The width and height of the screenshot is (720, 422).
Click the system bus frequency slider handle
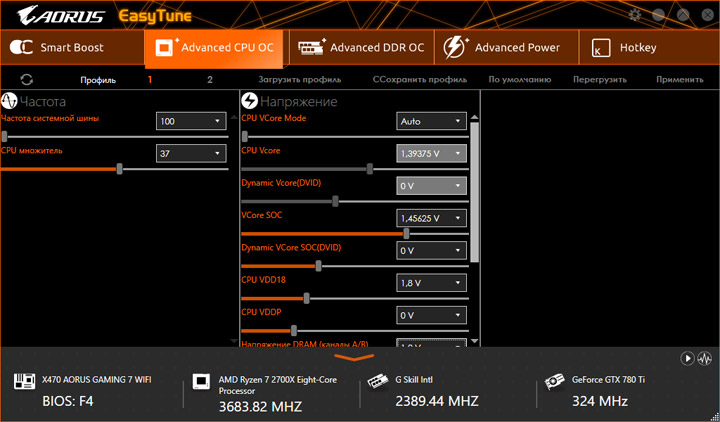coord(4,136)
